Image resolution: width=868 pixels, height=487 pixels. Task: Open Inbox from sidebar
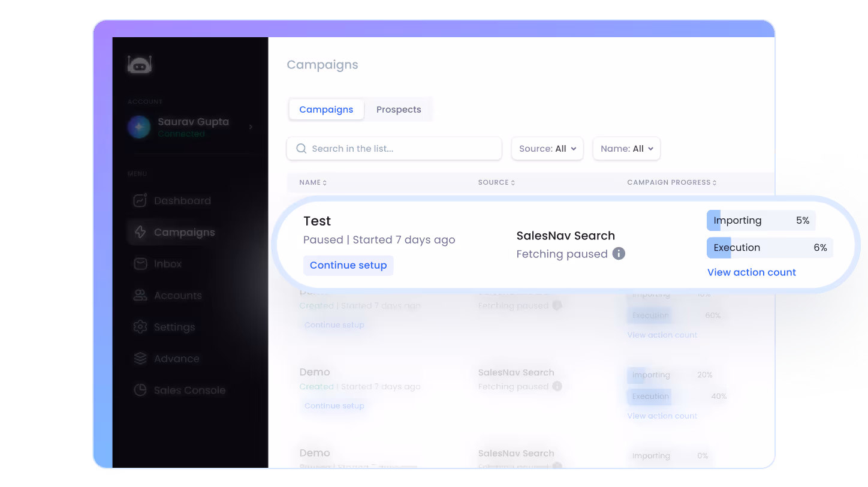pos(167,264)
